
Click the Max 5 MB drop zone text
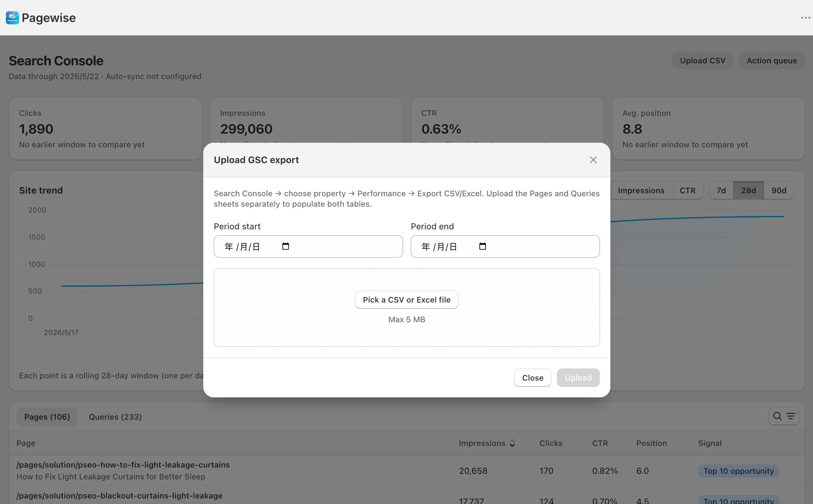(406, 319)
